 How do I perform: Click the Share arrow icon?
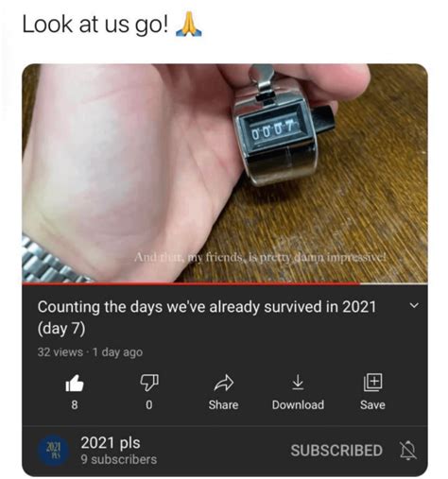(x=224, y=383)
